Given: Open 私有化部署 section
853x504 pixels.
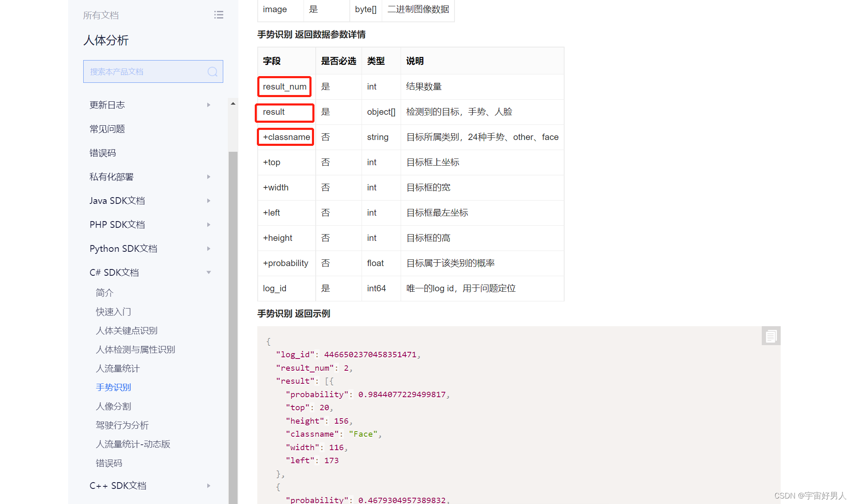Looking at the screenshot, I should click(x=111, y=177).
